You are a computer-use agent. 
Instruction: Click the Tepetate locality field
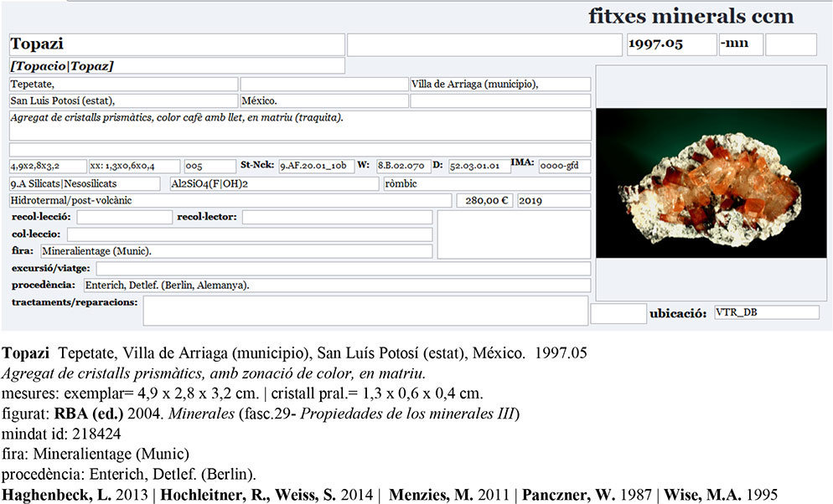122,84
